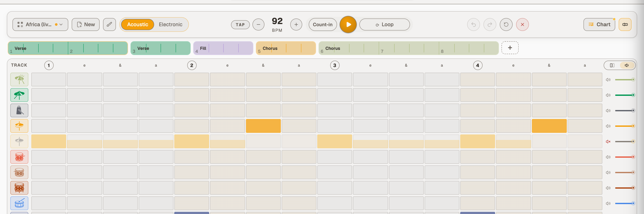Click the red X clear button
Viewport: 644px width, 214px height.
[522, 24]
